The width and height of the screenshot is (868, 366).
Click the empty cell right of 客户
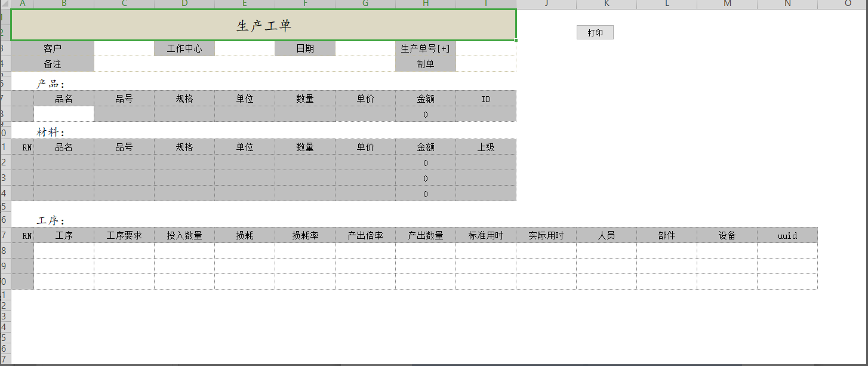tap(124, 49)
